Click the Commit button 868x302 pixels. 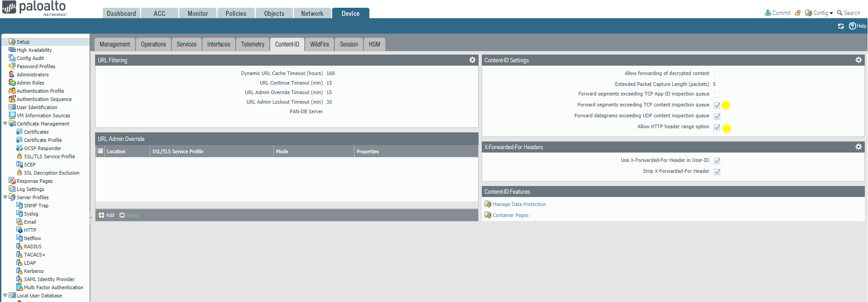777,13
